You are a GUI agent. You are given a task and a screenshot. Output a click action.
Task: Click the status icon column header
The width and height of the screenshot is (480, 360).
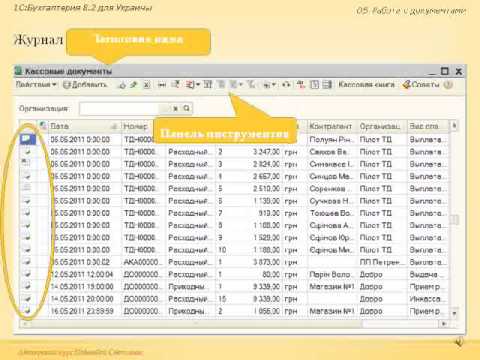click(28, 126)
